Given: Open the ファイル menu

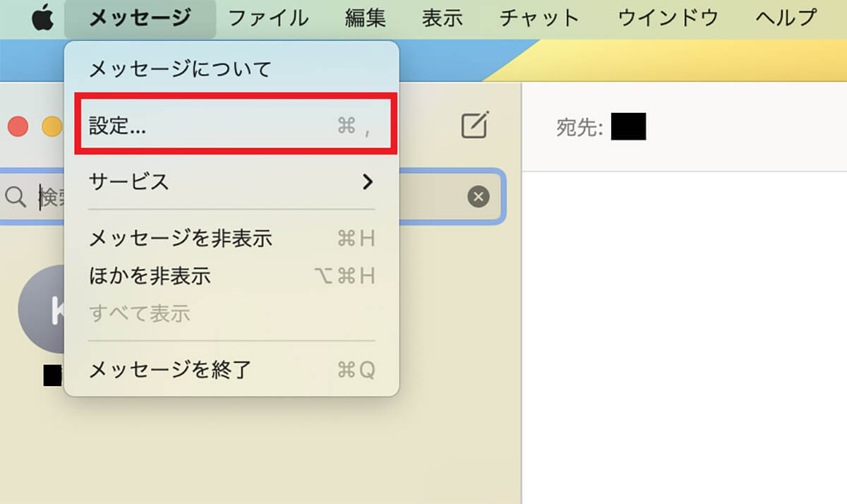Looking at the screenshot, I should [x=268, y=18].
